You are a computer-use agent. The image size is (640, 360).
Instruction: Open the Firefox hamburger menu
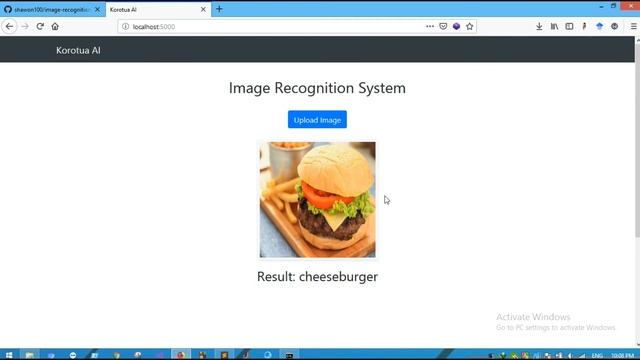(x=633, y=27)
